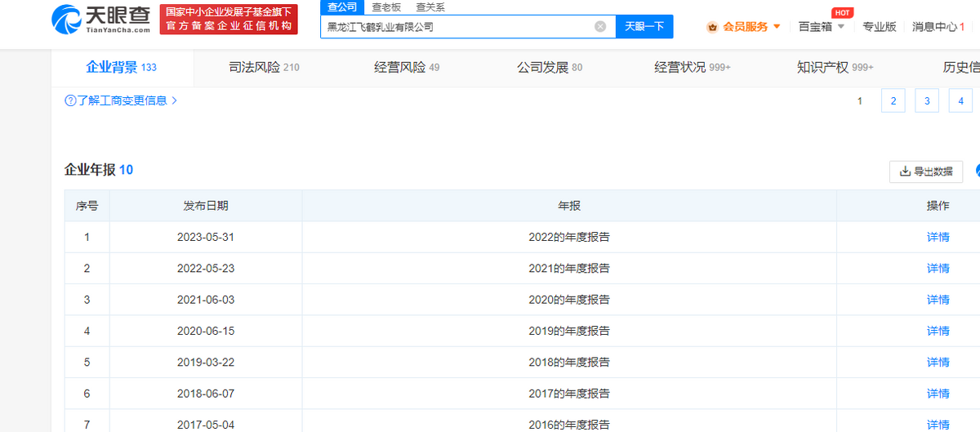Screen dimensions: 980x432
Task: Switch to the 查老板 search tab
Action: click(x=385, y=7)
